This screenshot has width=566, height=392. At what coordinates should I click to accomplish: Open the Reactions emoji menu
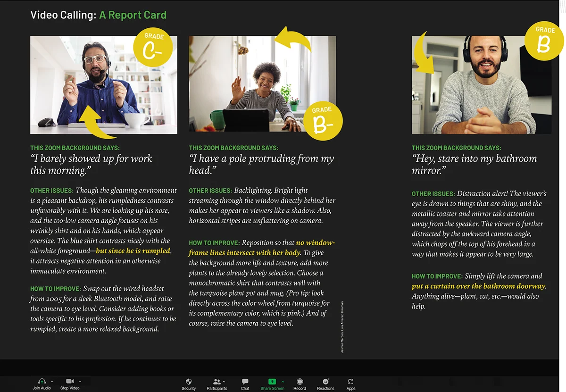tap(325, 381)
